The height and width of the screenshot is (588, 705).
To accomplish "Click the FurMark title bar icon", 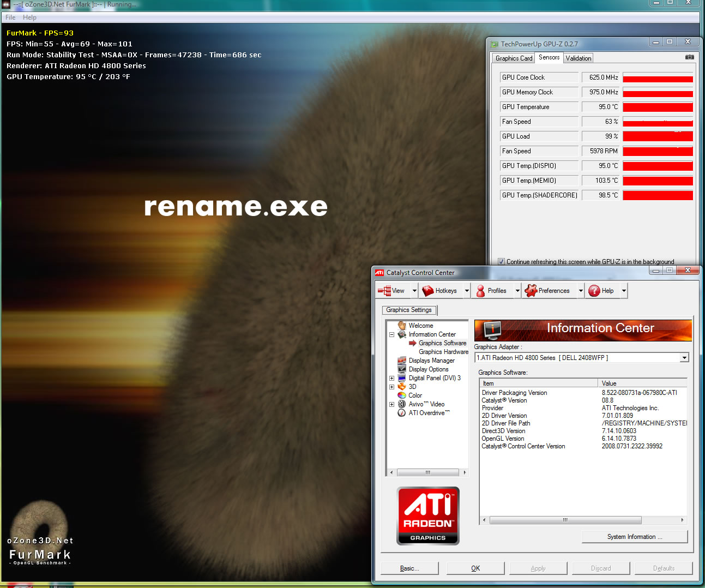I will point(6,4).
